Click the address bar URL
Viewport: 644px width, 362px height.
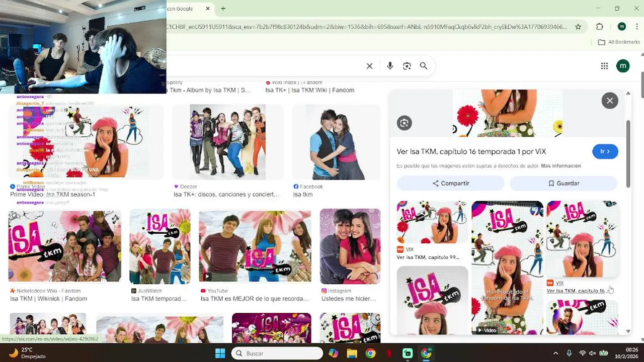click(367, 27)
